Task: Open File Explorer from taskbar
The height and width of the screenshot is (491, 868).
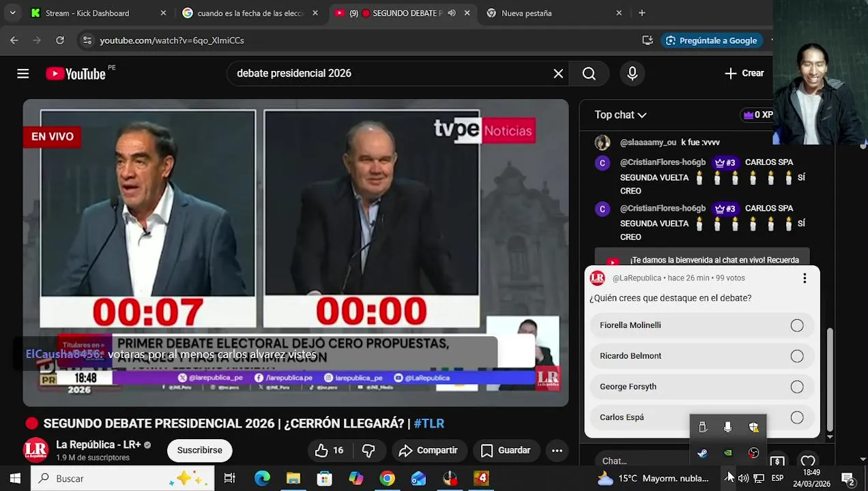Action: tap(293, 478)
